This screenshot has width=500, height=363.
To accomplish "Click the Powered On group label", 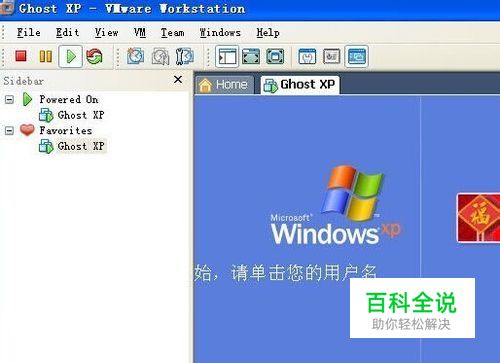I will (x=69, y=99).
